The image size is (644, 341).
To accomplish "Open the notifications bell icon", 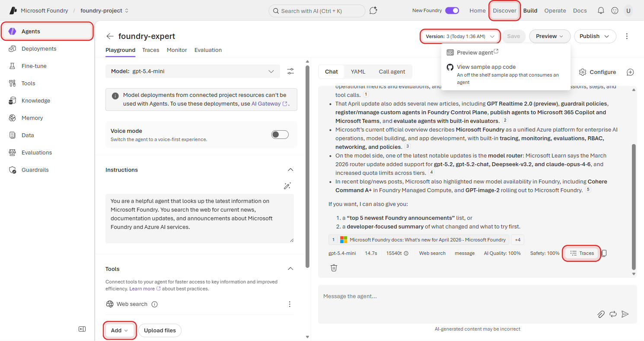I will (x=601, y=11).
